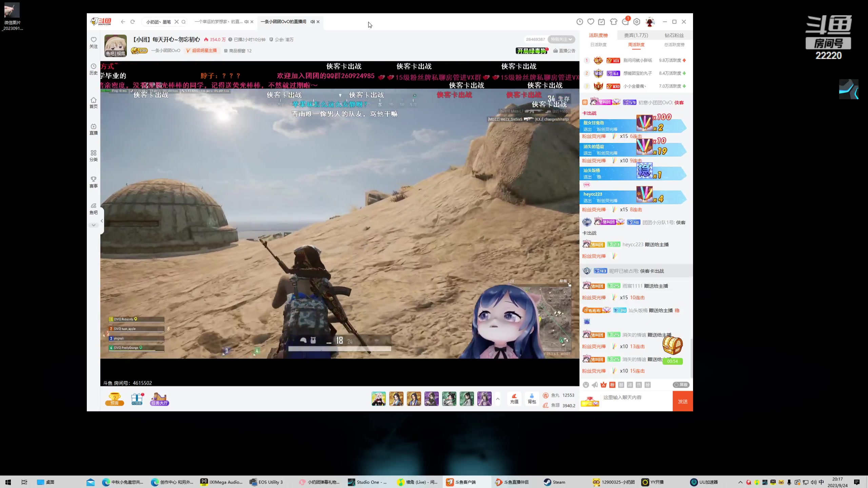Open 商品橱窗 12 shop link

click(238, 50)
